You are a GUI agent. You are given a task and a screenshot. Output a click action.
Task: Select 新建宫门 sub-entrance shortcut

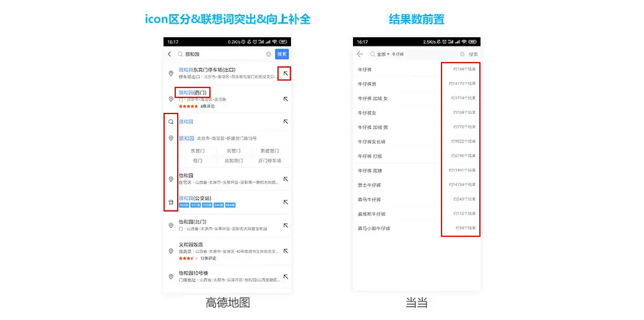tap(269, 151)
